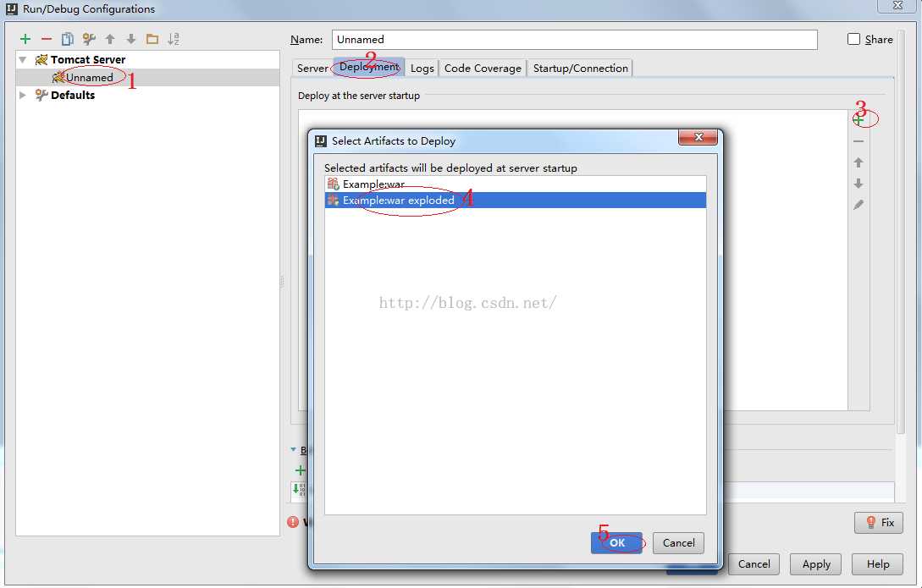Image resolution: width=922 pixels, height=588 pixels.
Task: Edit artifact pencil icon in Deployment panel
Action: pyautogui.click(x=859, y=205)
